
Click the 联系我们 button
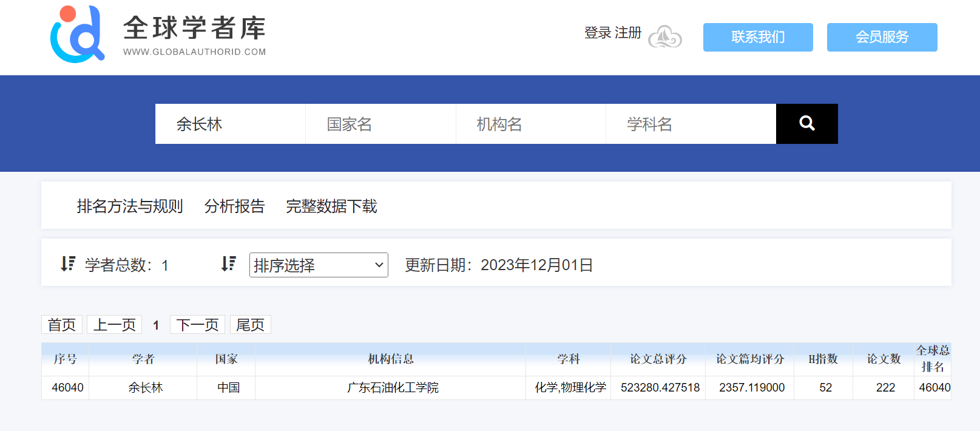[757, 38]
